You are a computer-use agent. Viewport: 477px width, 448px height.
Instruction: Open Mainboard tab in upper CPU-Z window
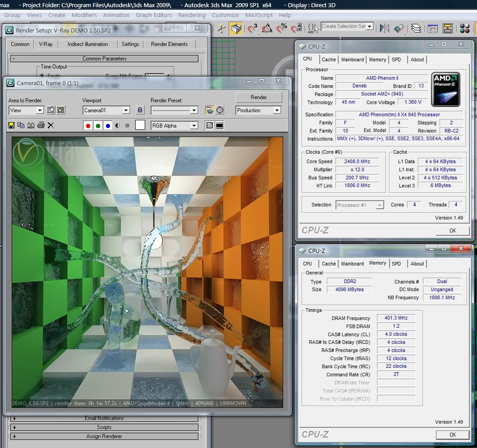click(x=352, y=59)
